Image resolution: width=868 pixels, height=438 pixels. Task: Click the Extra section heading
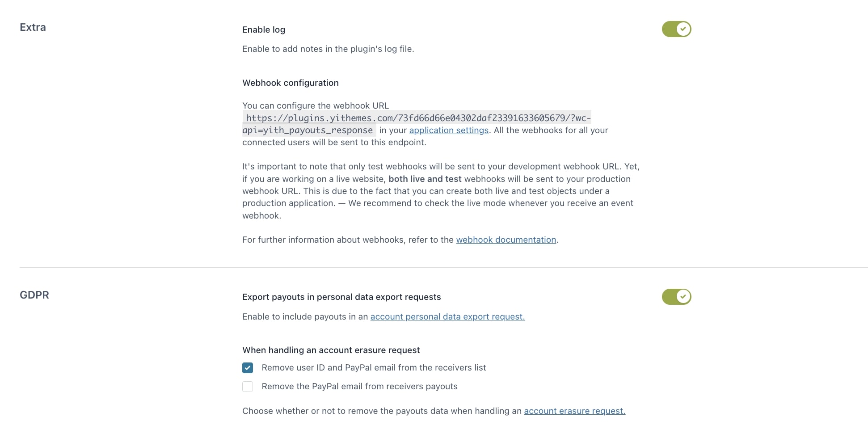pos(33,27)
